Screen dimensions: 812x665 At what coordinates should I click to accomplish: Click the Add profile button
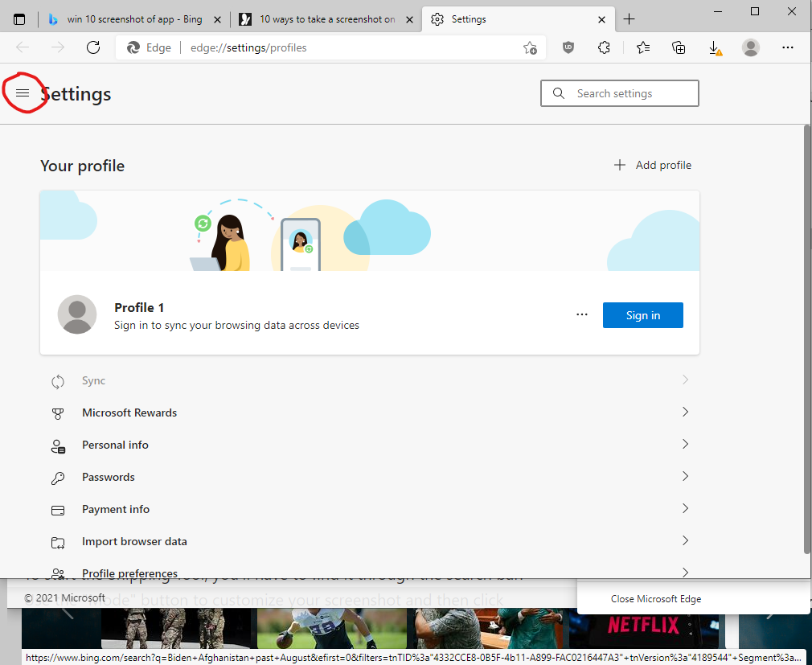click(653, 165)
